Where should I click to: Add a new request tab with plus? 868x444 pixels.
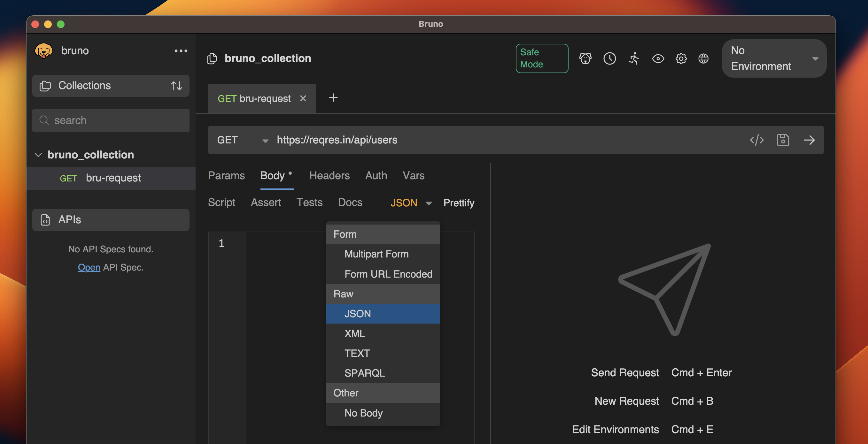coord(333,98)
